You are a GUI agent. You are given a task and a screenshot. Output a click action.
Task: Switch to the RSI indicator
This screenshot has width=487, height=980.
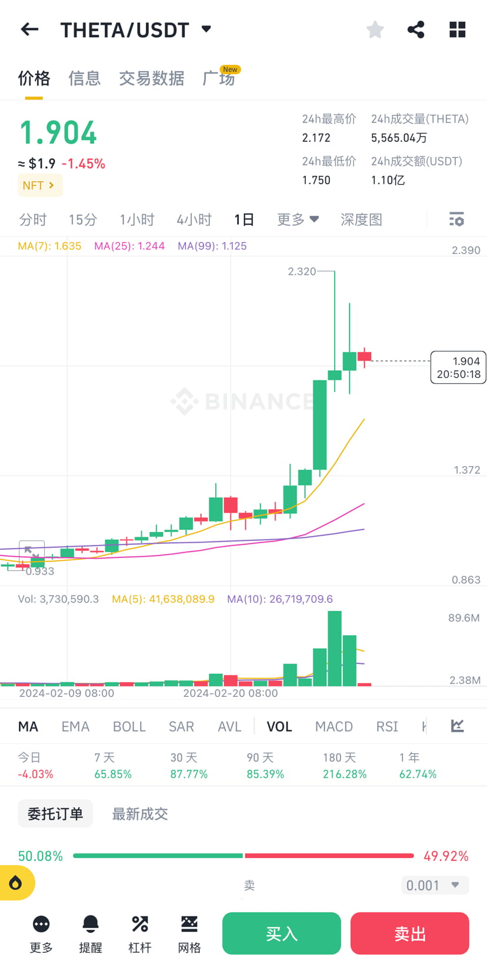pyautogui.click(x=387, y=726)
